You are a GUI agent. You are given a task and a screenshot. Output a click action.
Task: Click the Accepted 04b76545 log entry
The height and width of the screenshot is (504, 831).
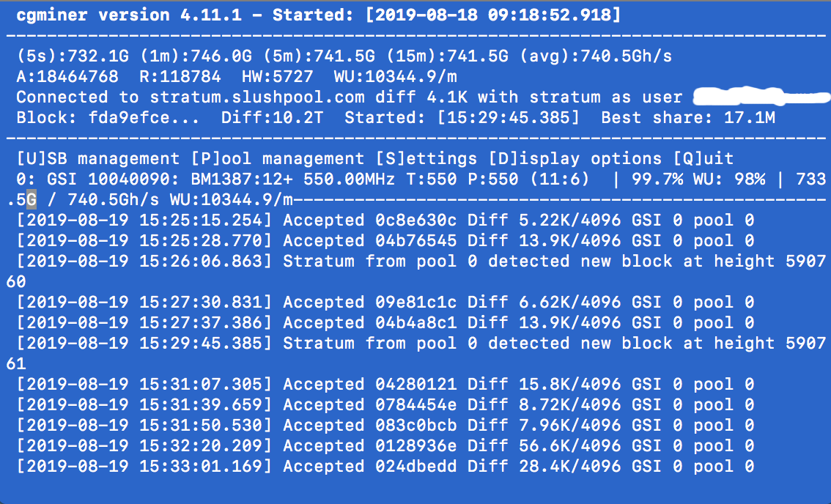click(385, 240)
